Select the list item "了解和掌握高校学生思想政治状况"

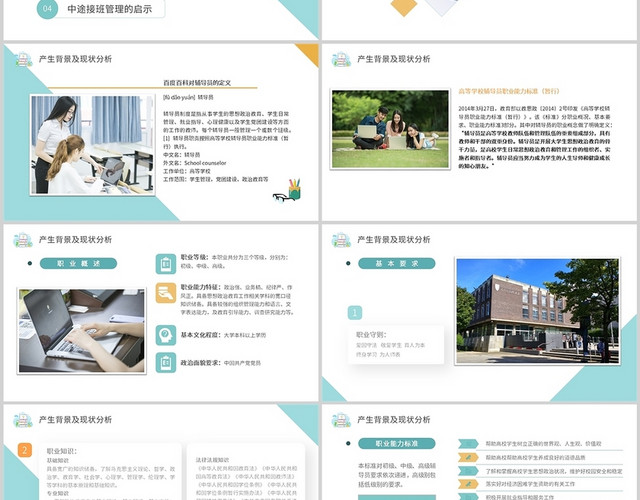click(x=553, y=471)
